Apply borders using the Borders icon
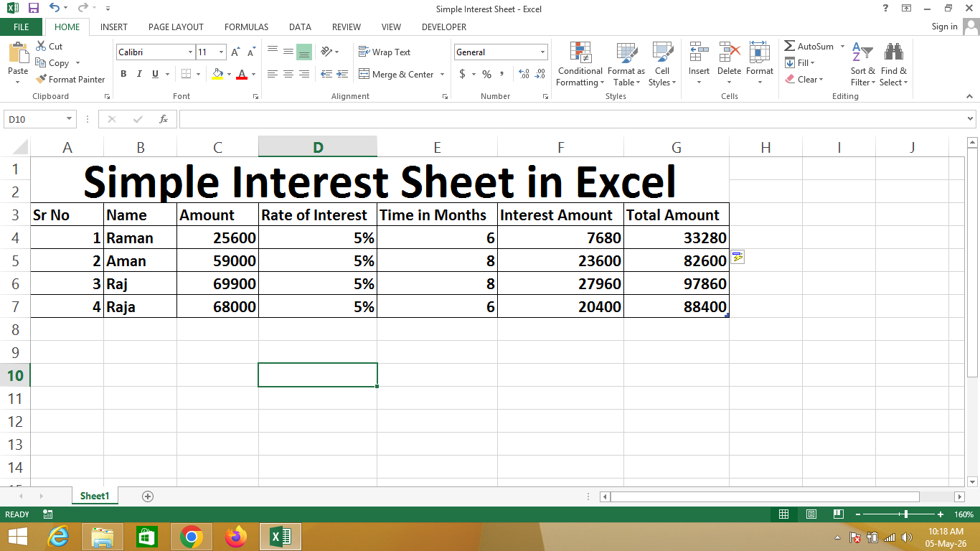 [186, 74]
